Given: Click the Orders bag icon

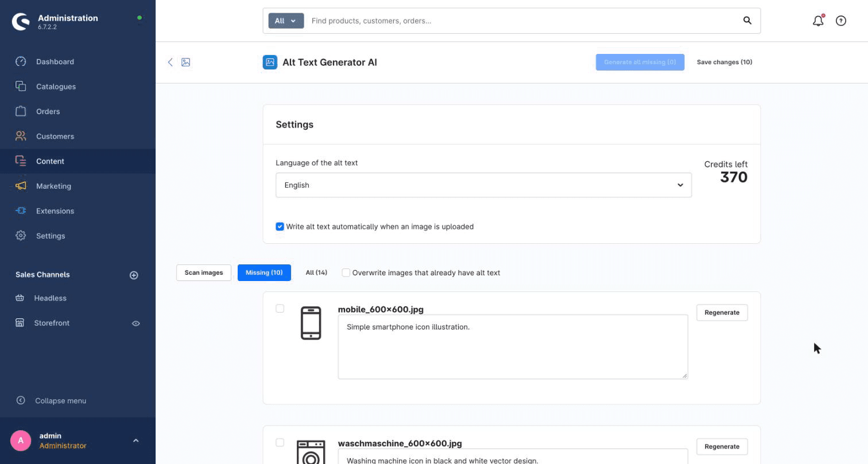Looking at the screenshot, I should pos(21,111).
